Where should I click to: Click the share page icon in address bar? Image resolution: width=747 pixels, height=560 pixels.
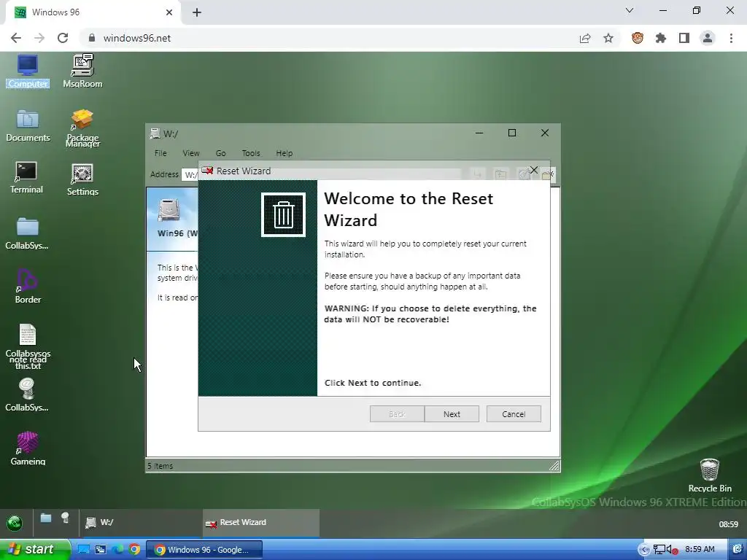(x=585, y=38)
